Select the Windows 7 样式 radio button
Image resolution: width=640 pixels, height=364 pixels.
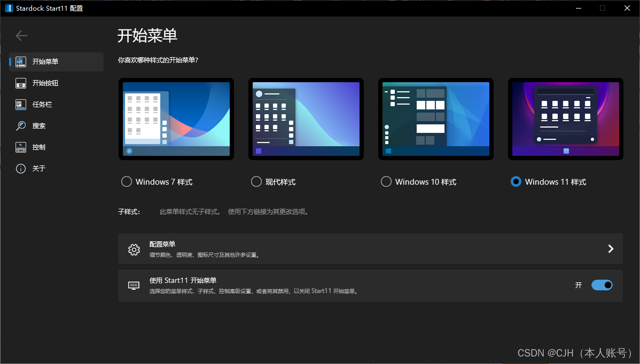click(x=126, y=181)
